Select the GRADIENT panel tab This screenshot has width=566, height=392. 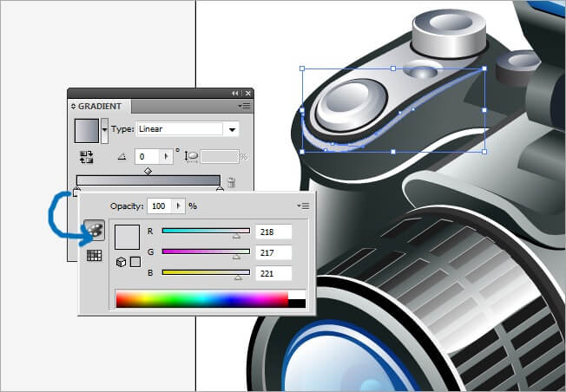click(100, 107)
